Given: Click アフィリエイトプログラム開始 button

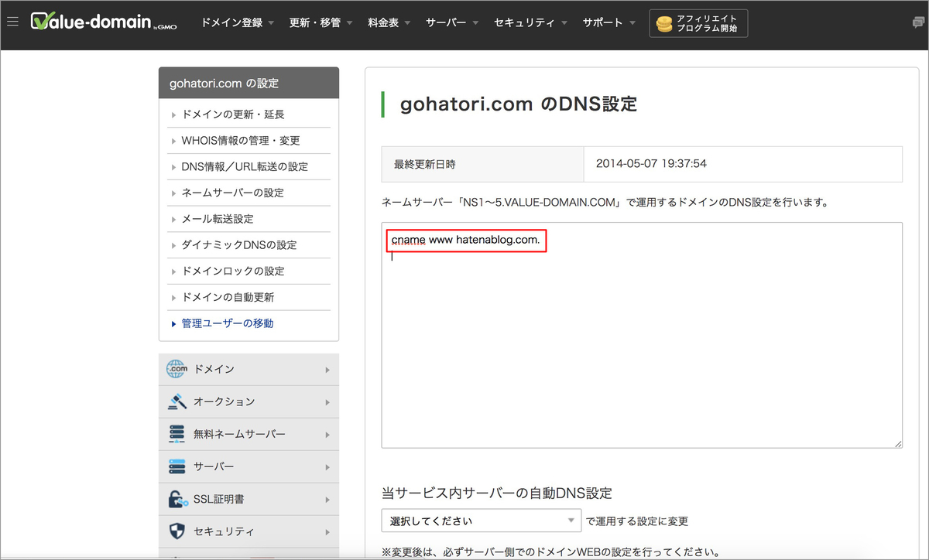Looking at the screenshot, I should tap(698, 23).
